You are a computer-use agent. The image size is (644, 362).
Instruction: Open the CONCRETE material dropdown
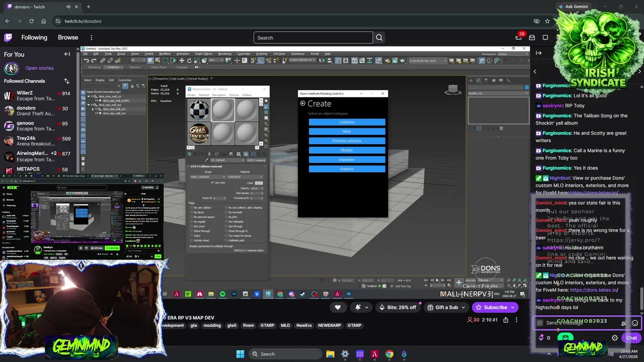click(x=245, y=177)
